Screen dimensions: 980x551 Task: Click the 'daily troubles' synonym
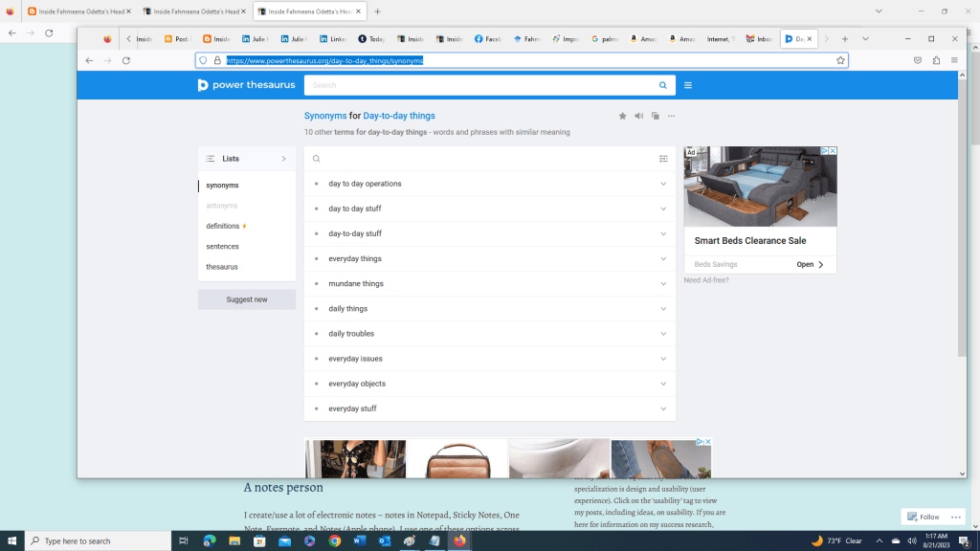click(351, 334)
